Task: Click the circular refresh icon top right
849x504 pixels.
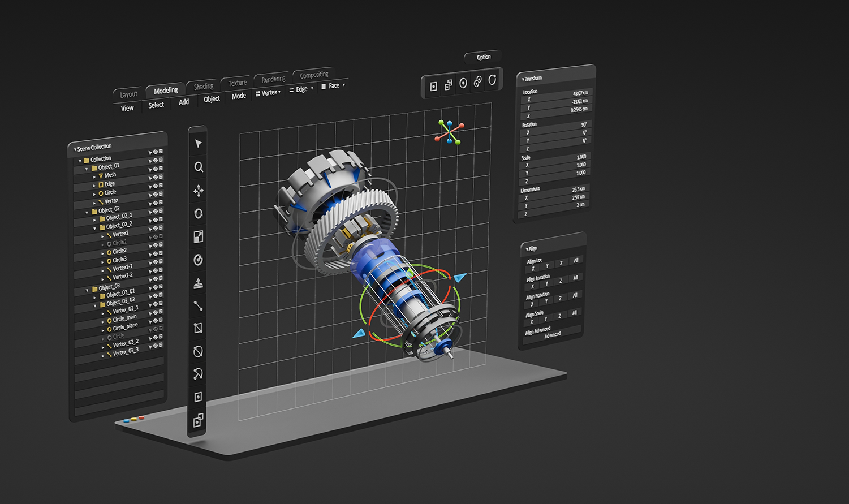Action: coord(492,80)
